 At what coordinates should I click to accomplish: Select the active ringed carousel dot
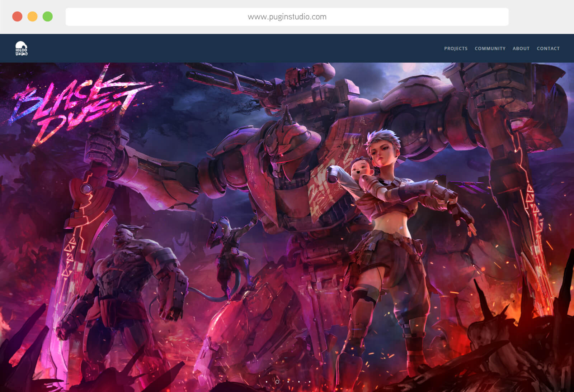277,382
